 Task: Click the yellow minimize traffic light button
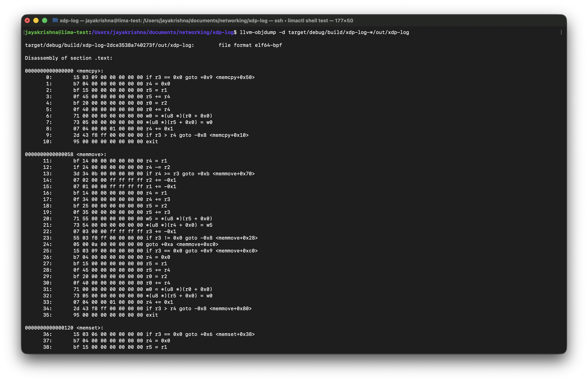click(x=36, y=20)
